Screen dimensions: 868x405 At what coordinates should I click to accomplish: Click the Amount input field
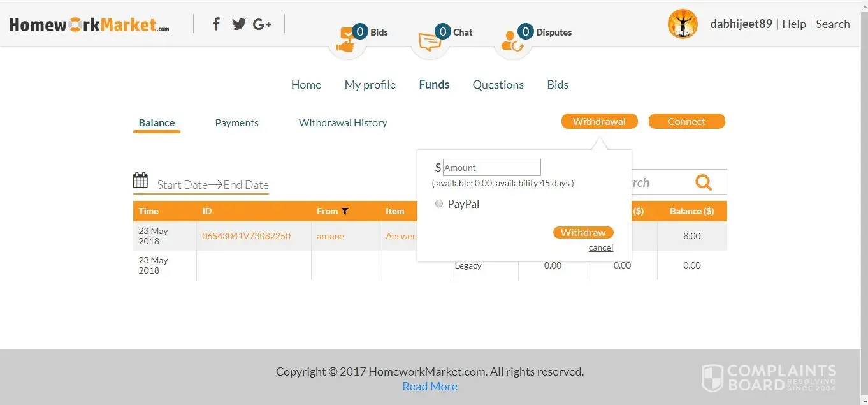click(x=492, y=168)
